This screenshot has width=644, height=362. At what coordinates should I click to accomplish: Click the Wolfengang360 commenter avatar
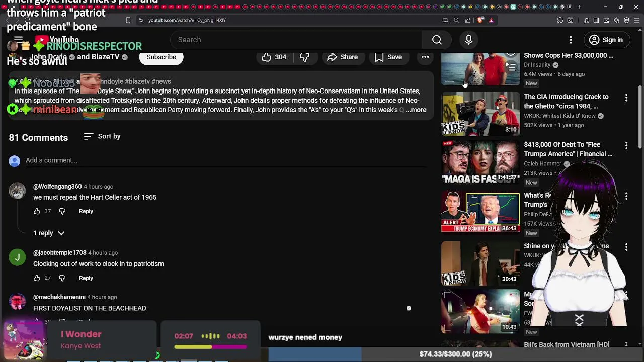[17, 191]
